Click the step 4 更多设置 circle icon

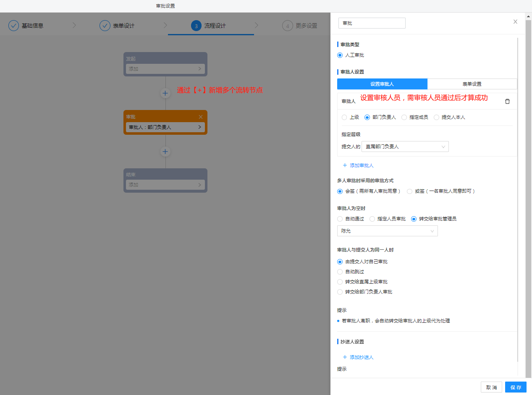pos(287,26)
